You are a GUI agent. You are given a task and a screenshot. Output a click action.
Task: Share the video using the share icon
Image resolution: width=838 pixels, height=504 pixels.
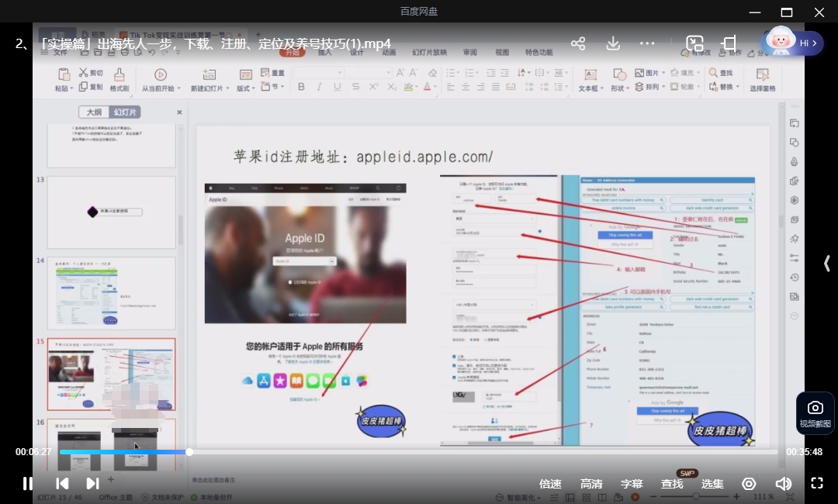click(x=578, y=43)
